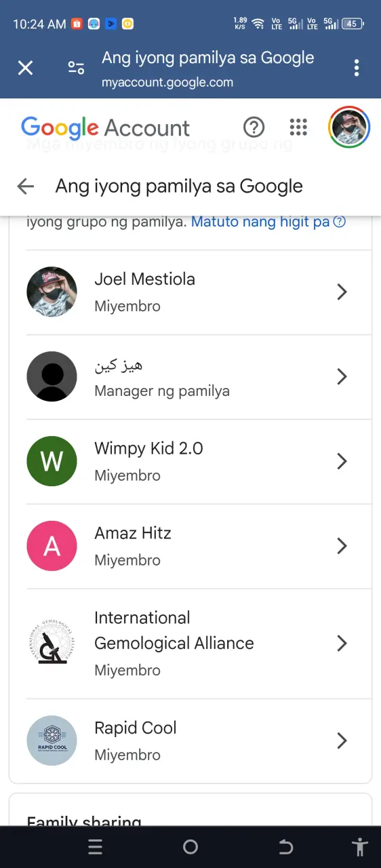Tap the accessibility shortcut icon
The image size is (381, 868).
pyautogui.click(x=359, y=847)
